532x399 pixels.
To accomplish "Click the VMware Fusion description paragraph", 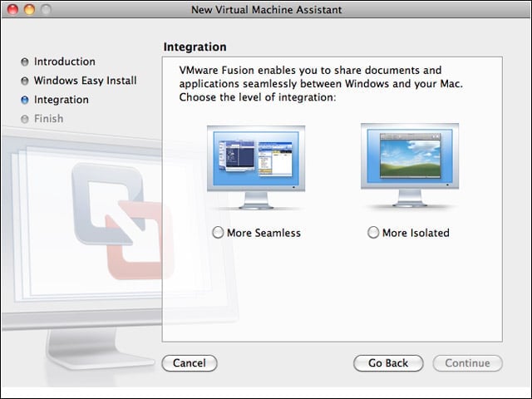I will (321, 84).
